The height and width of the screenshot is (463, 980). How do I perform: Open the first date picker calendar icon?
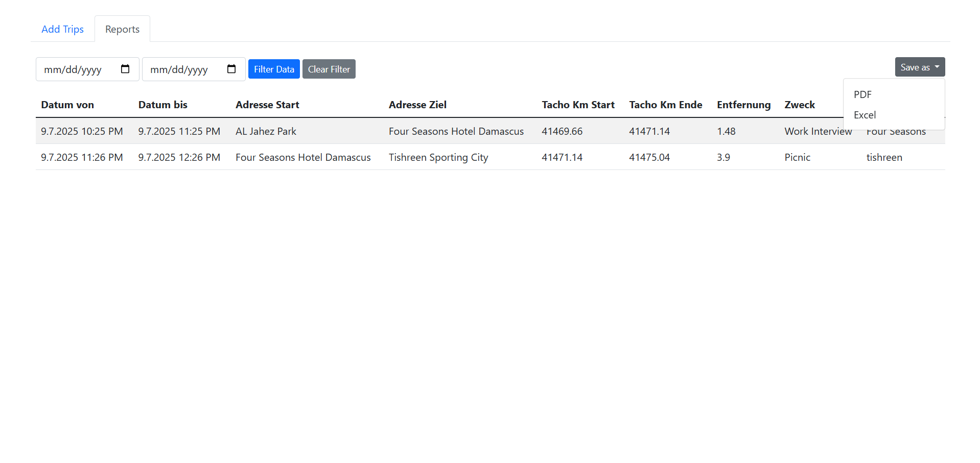click(x=125, y=69)
